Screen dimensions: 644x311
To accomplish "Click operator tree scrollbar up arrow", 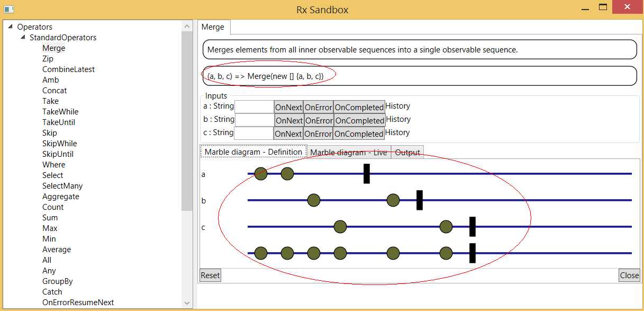I will pyautogui.click(x=187, y=26).
